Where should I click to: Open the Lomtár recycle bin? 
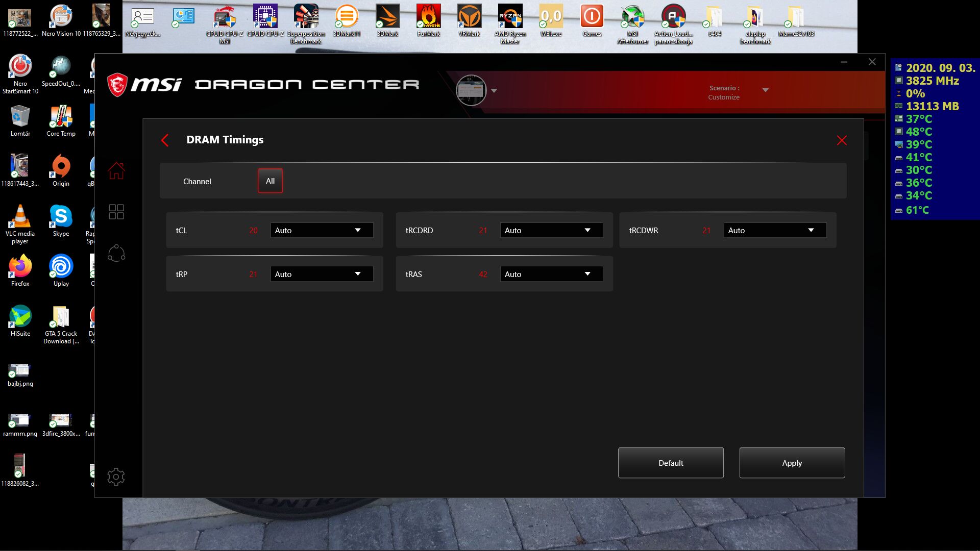click(x=20, y=121)
